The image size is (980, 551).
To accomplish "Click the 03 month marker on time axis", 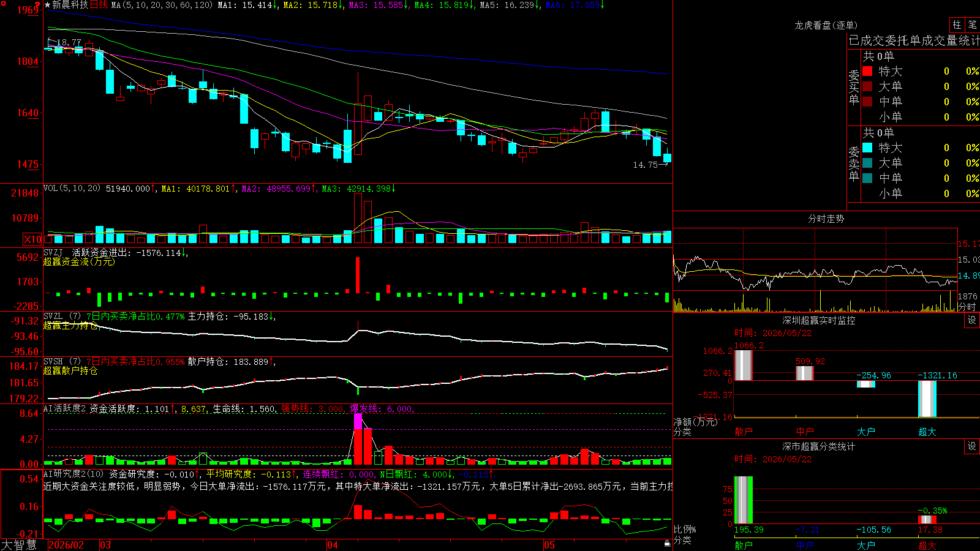I will click(105, 545).
